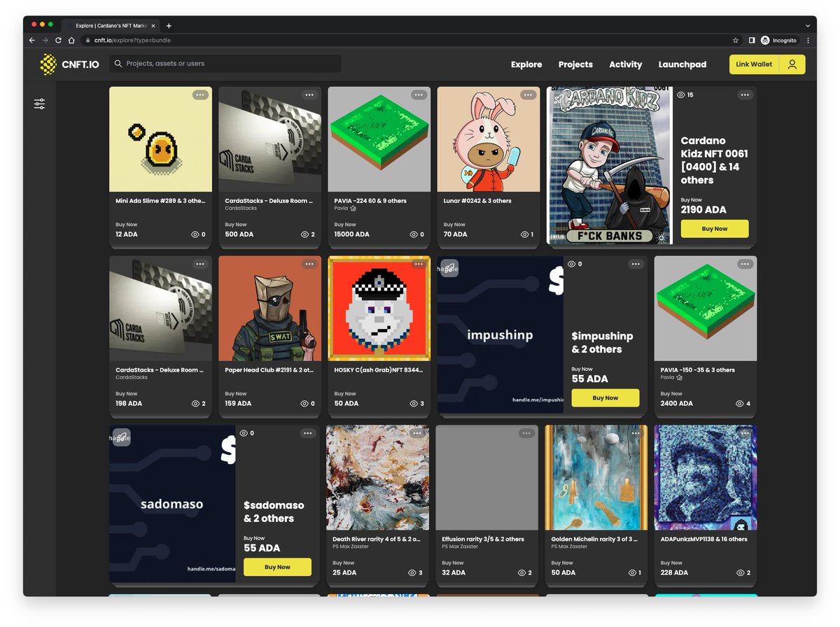Open options menu on PAVIA -224 60 card
Screen dimensions: 840x627
point(419,94)
